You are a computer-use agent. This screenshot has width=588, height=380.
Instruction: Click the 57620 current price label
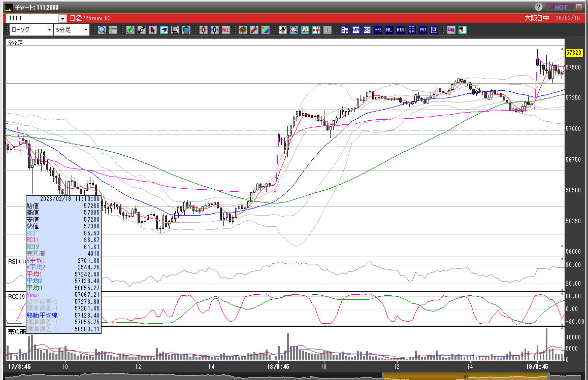(x=573, y=53)
